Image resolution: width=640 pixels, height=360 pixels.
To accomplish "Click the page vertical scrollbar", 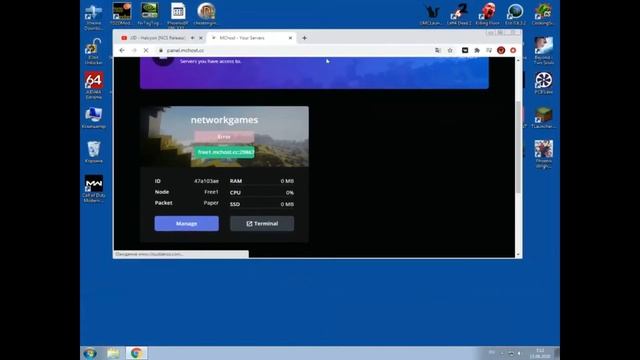I will 518,147.
